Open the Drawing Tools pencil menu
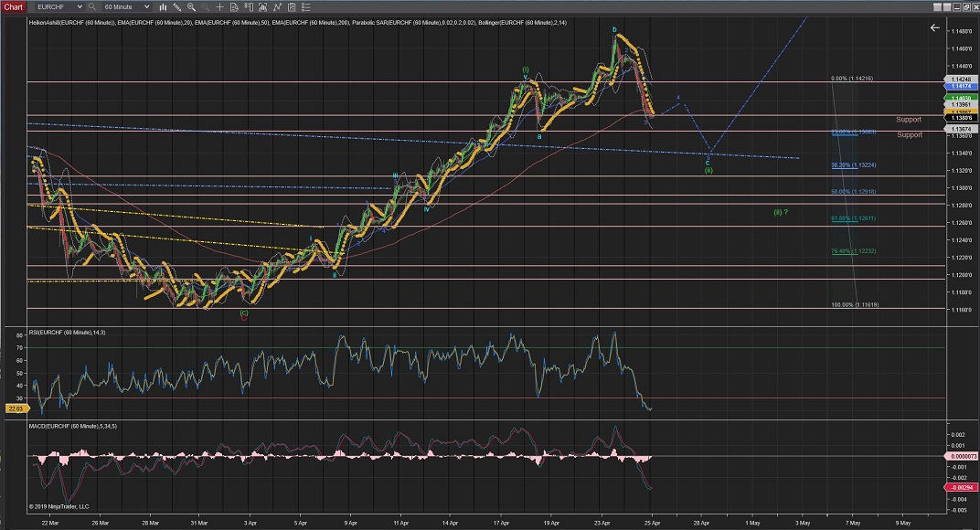Screen dimensions: 980x530 [x=176, y=6]
